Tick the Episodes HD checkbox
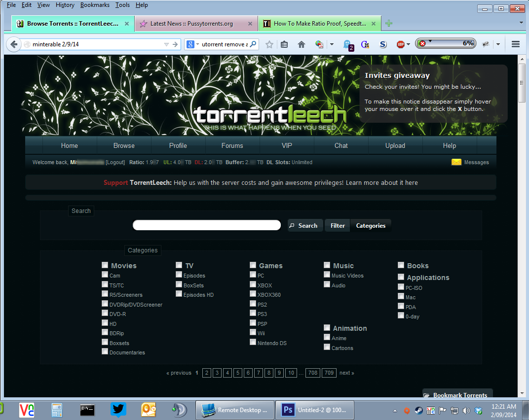This screenshot has width=529, height=420. [179, 294]
